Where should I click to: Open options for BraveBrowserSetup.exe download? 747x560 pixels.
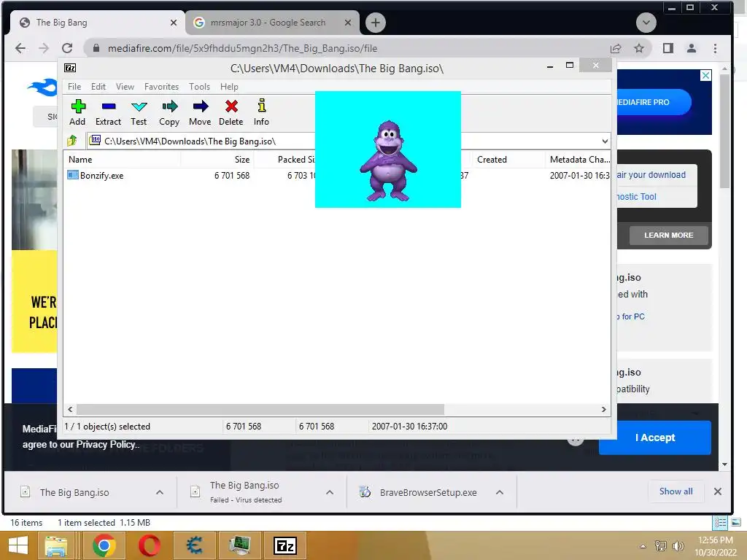pyautogui.click(x=499, y=492)
